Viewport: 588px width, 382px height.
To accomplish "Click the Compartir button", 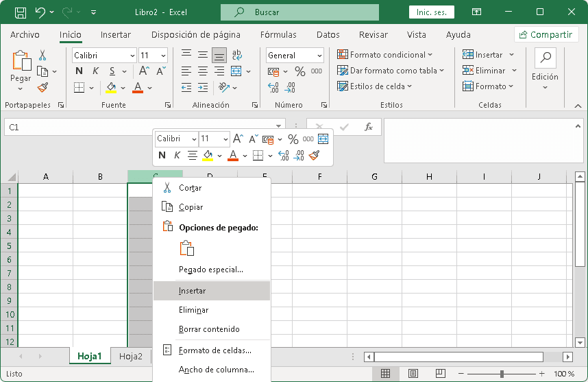I will click(x=546, y=34).
